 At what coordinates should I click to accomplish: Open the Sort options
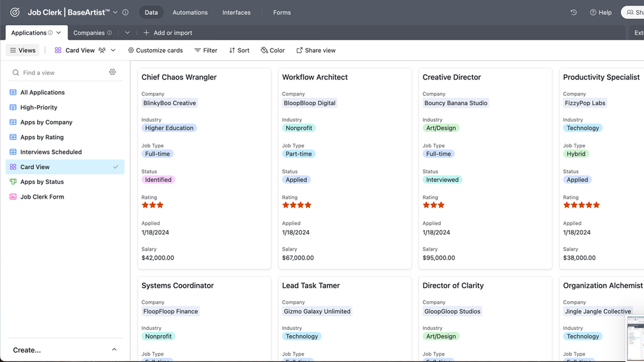[239, 50]
